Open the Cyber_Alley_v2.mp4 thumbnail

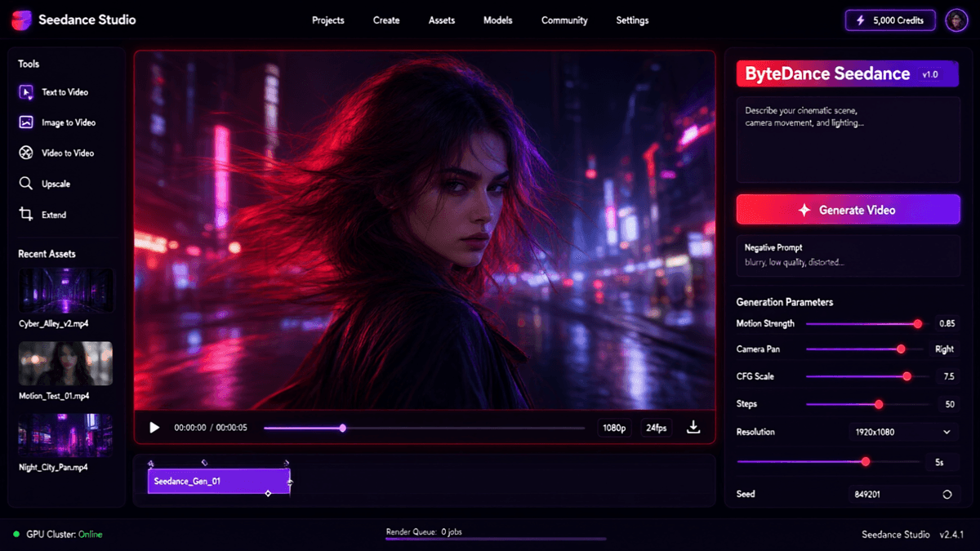[65, 291]
